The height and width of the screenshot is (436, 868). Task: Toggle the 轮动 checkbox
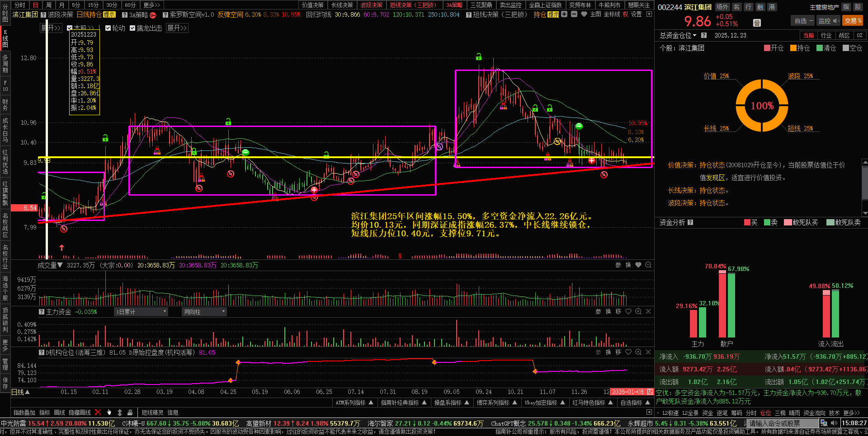(108, 28)
